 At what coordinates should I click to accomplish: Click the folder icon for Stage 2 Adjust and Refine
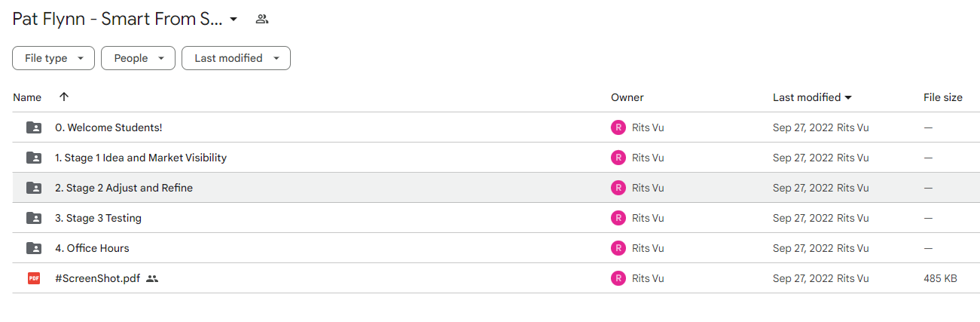pos(34,188)
